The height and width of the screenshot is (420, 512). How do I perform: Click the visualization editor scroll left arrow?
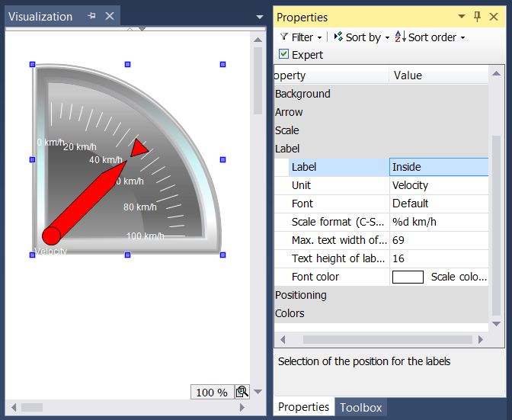(14, 407)
